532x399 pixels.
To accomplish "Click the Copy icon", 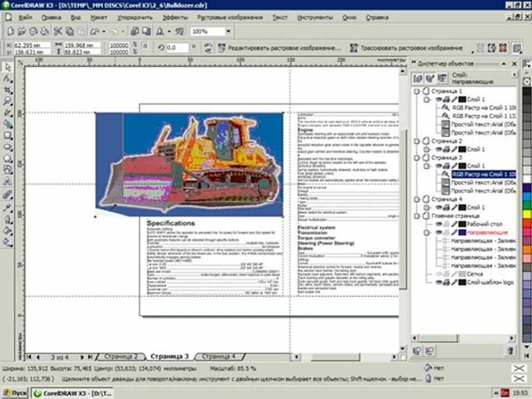I will (x=70, y=32).
